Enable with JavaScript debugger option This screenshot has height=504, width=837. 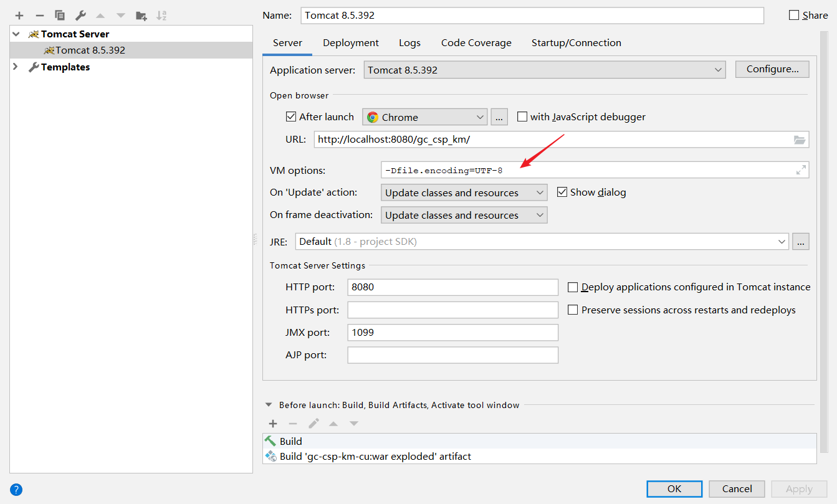click(x=522, y=116)
